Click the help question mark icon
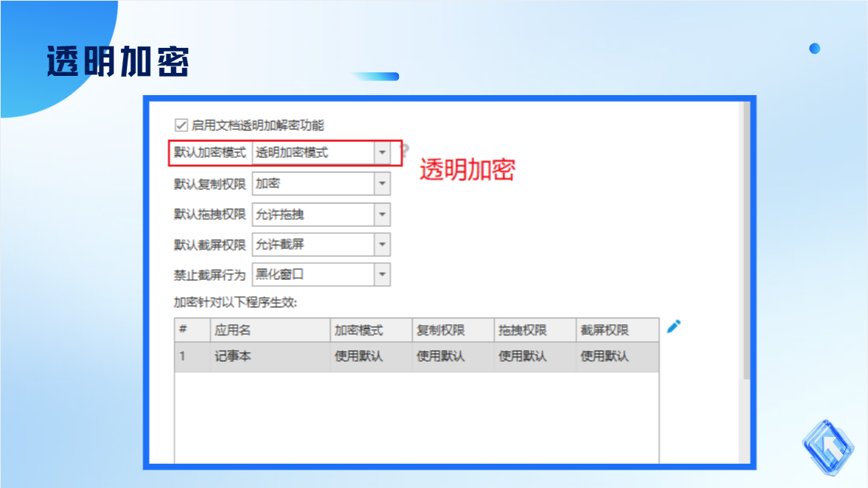The image size is (868, 488). (405, 150)
